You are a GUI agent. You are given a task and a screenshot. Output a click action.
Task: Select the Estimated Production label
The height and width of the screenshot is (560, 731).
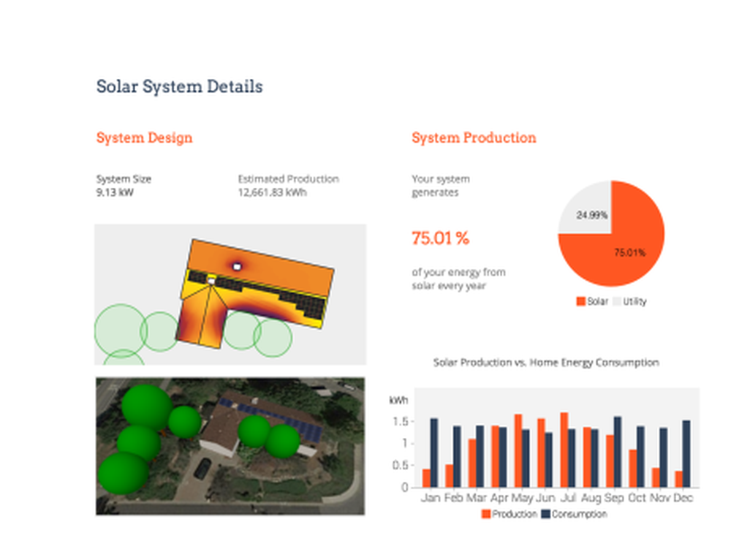289,179
